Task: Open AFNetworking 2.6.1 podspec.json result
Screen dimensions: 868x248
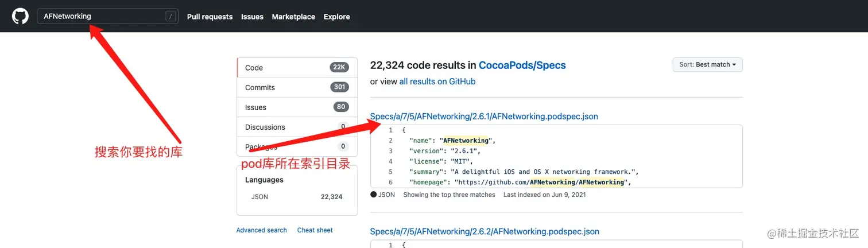Action: [484, 117]
